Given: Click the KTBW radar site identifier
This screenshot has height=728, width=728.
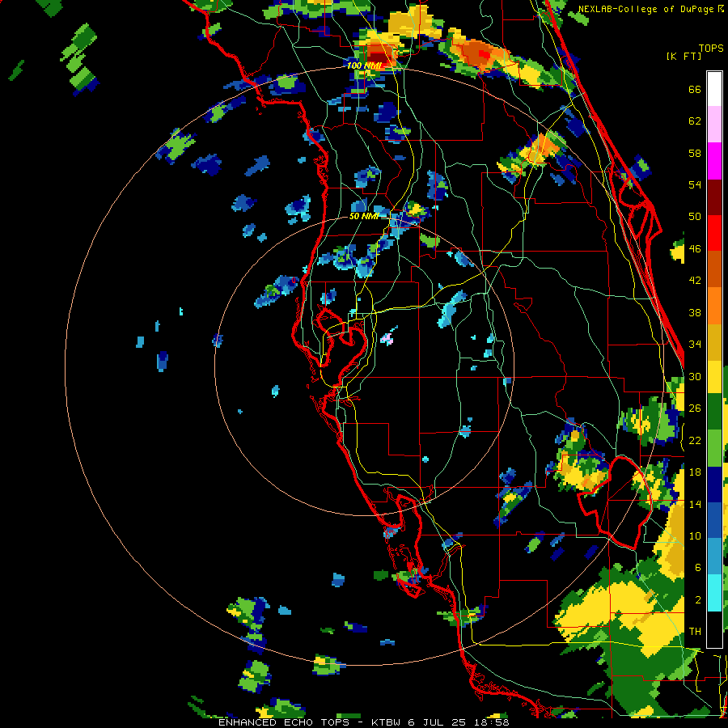Looking at the screenshot, I should point(387,722).
